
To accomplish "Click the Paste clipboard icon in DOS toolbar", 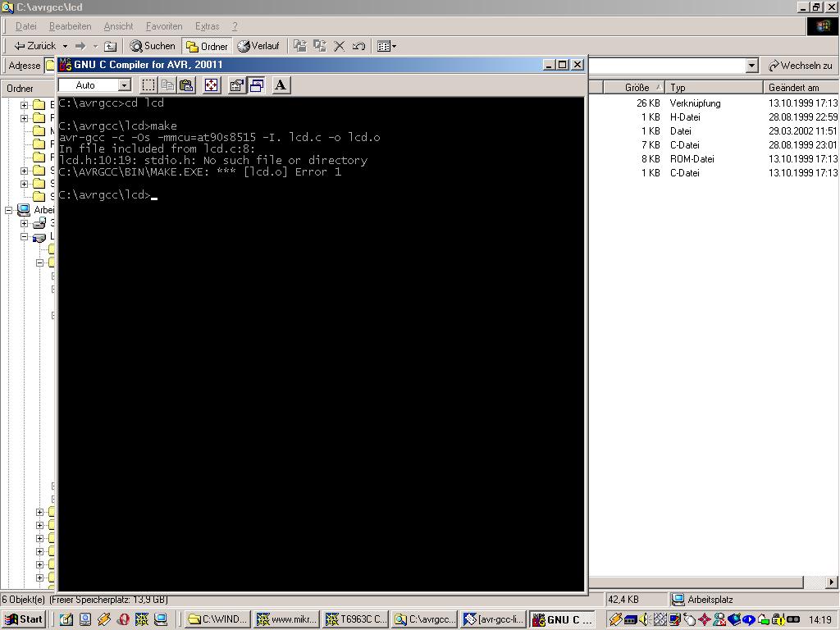I will (x=186, y=85).
